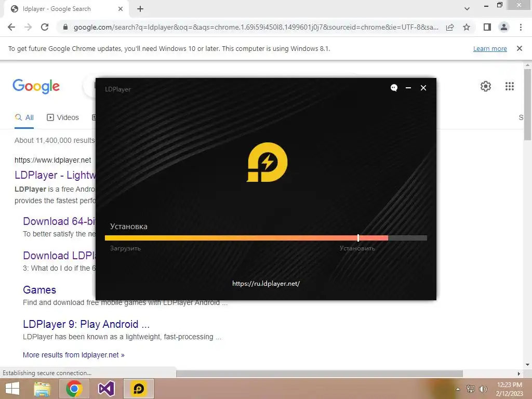
Task: Click the https://www.ldplayer.net URL text
Action: [52, 160]
